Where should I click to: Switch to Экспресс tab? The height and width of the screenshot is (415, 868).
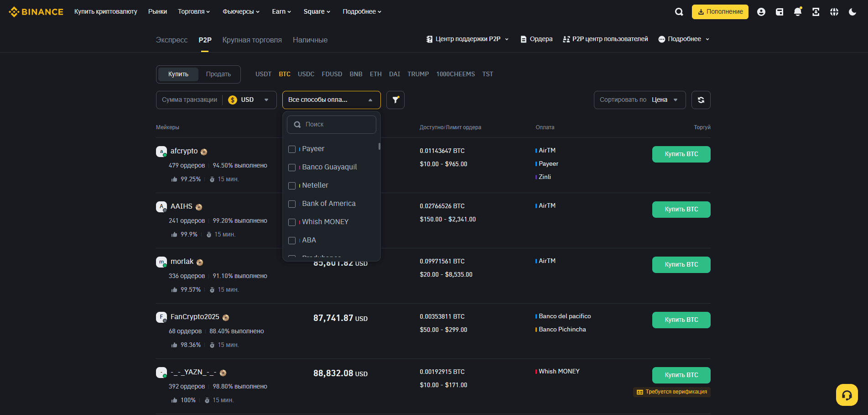(172, 40)
